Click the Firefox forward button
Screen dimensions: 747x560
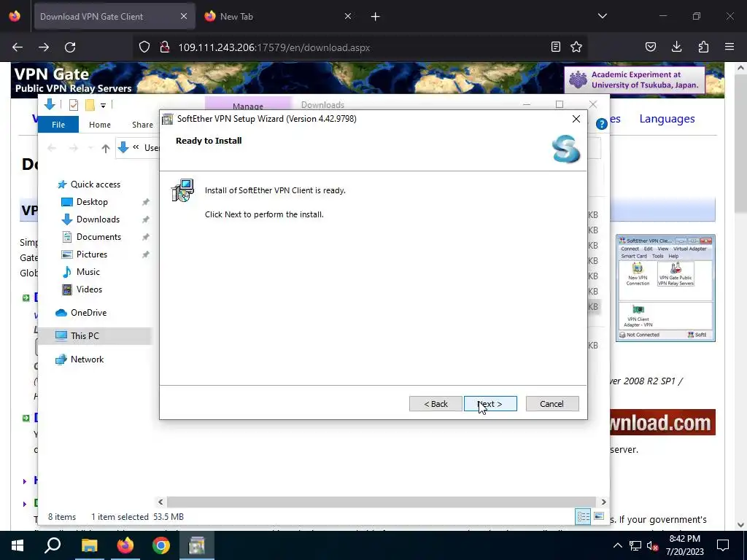[44, 47]
